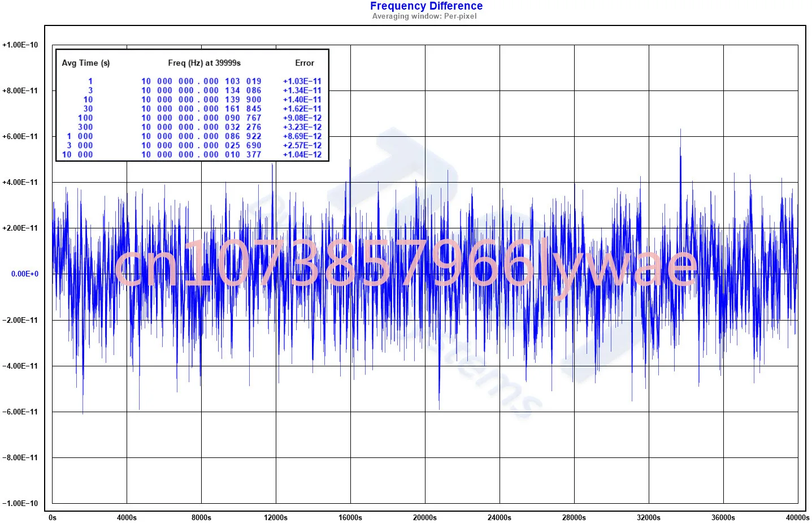
Task: Pick frequency reading ending in 161 845
Action: point(201,109)
